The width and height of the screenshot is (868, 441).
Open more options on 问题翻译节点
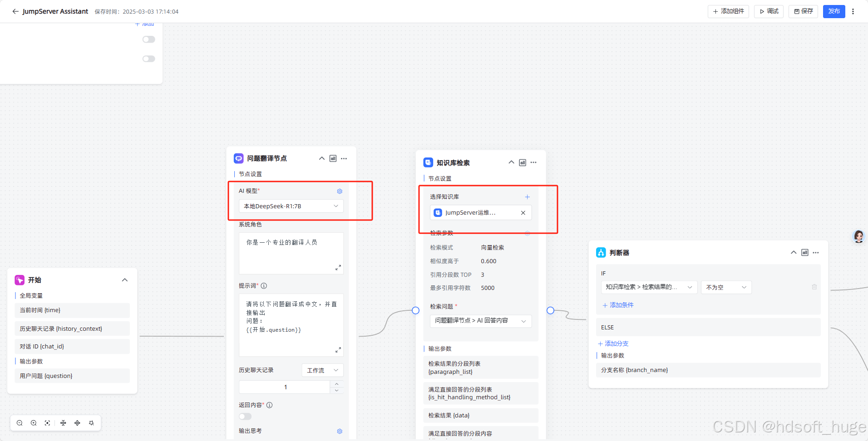click(344, 158)
